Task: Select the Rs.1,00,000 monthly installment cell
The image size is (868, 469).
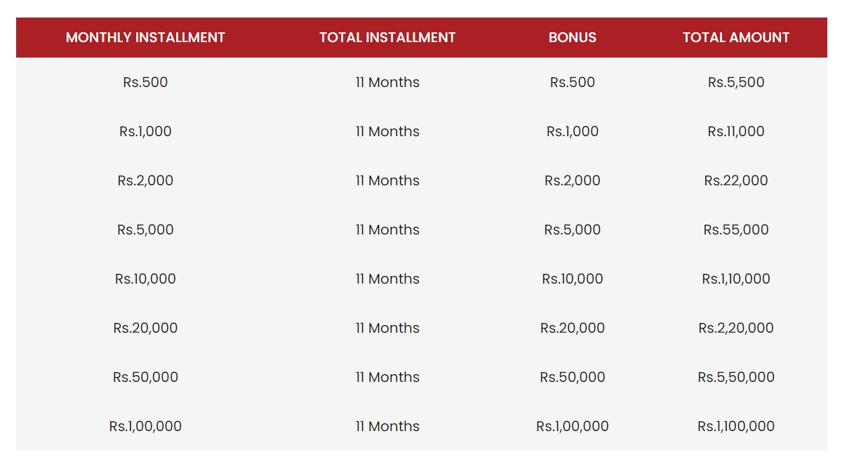Action: coord(145,426)
